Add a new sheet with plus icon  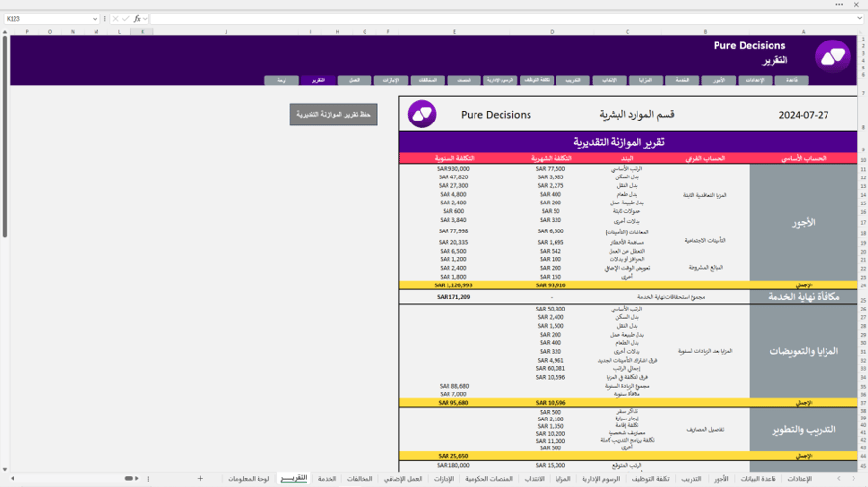pyautogui.click(x=200, y=478)
